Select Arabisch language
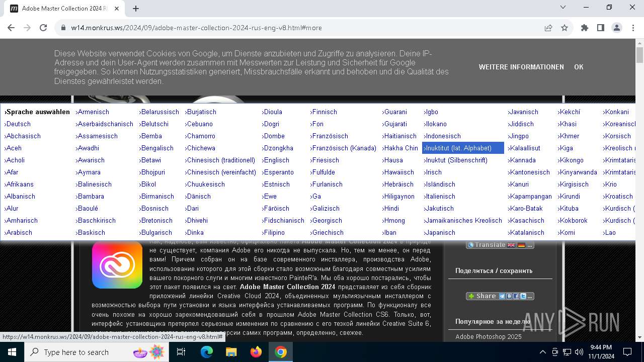The width and height of the screenshot is (644, 362). click(18, 232)
